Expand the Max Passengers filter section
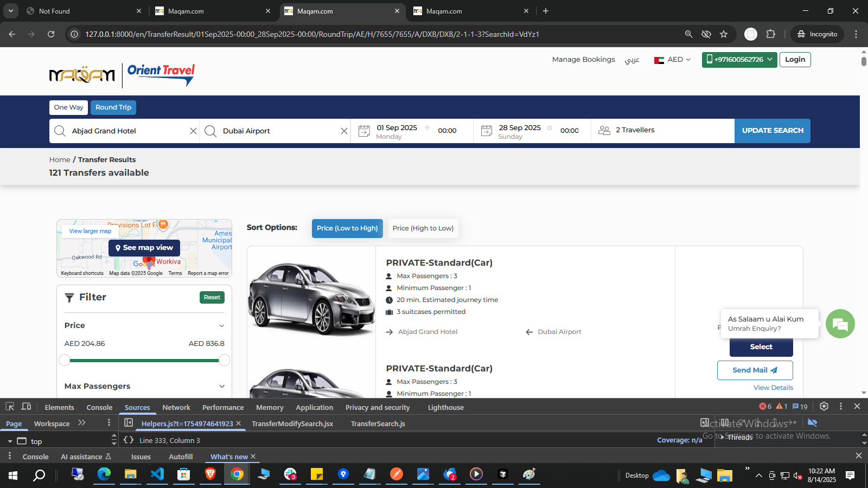The height and width of the screenshot is (488, 868). pyautogui.click(x=221, y=387)
